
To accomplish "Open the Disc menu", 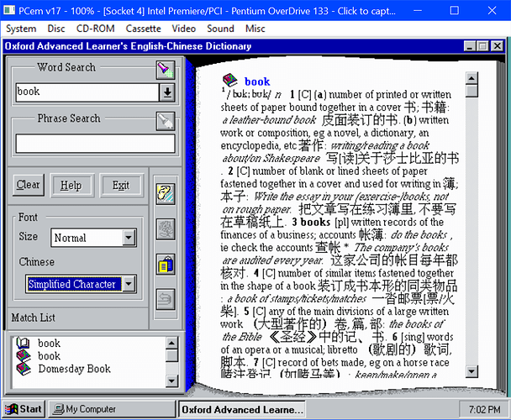I will tap(56, 29).
